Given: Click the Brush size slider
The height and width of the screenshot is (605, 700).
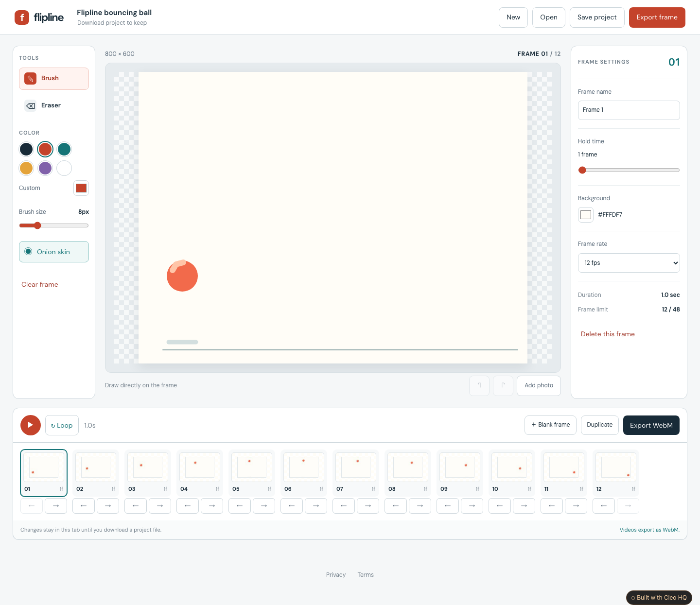Looking at the screenshot, I should coord(54,225).
